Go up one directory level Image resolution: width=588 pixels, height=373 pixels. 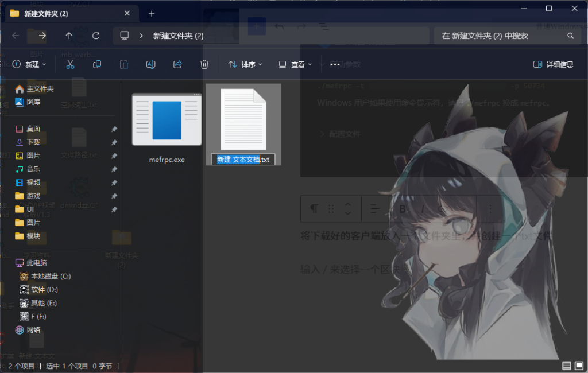click(69, 36)
